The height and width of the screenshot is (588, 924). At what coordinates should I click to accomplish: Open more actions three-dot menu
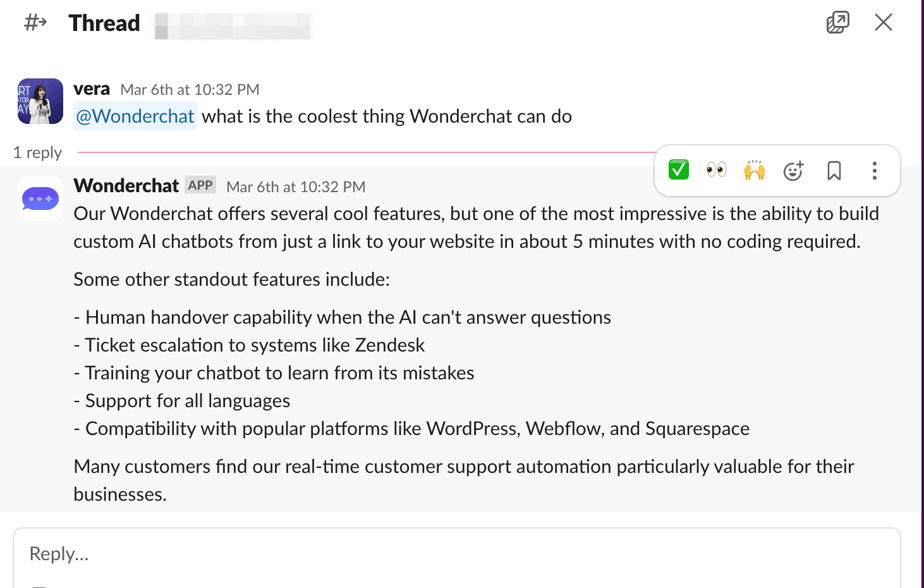tap(875, 171)
